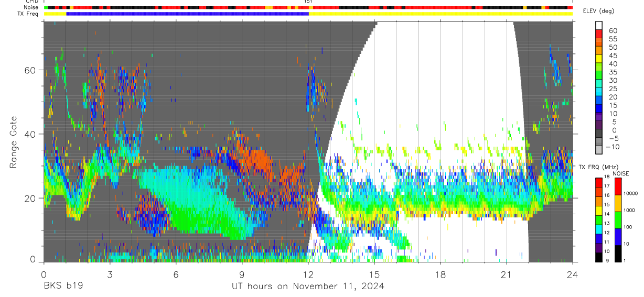Click the '18' tick on the UT hours axis
This screenshot has height=297, width=644.
pos(441,274)
